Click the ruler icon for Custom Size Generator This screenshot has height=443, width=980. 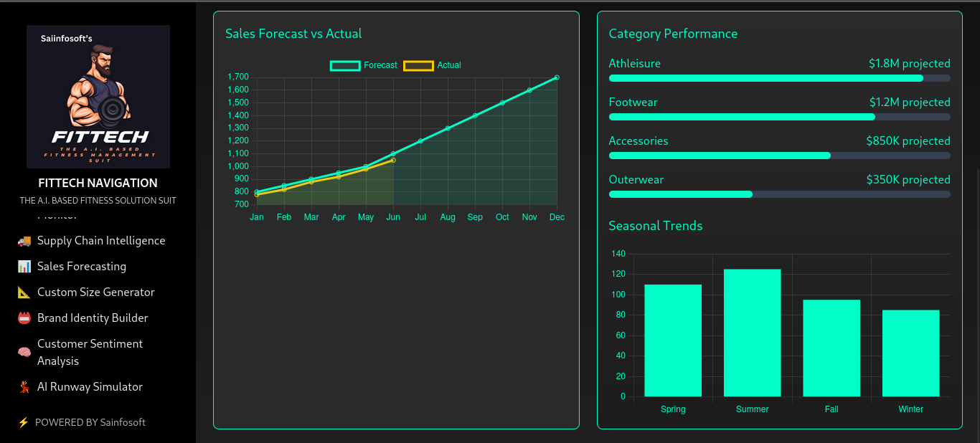click(24, 292)
